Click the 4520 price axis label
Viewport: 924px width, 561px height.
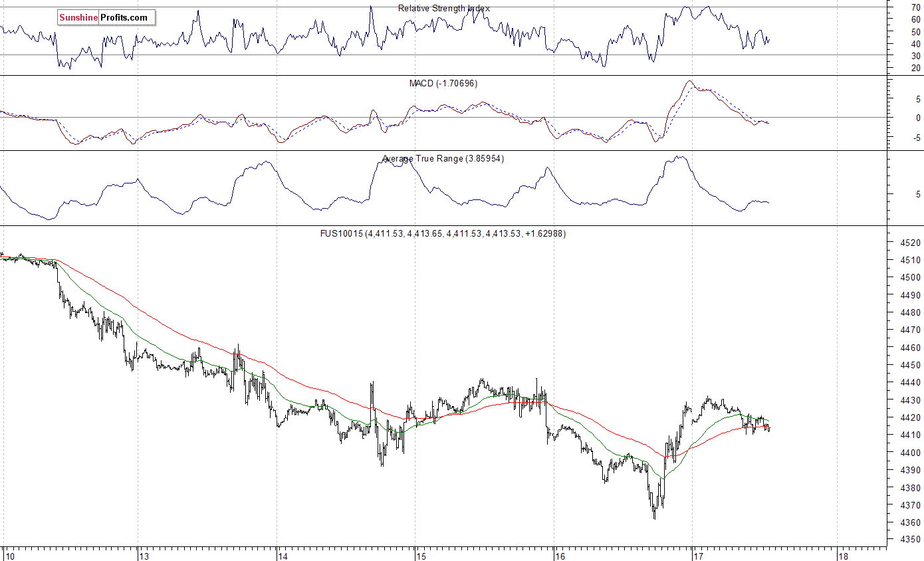[910, 243]
